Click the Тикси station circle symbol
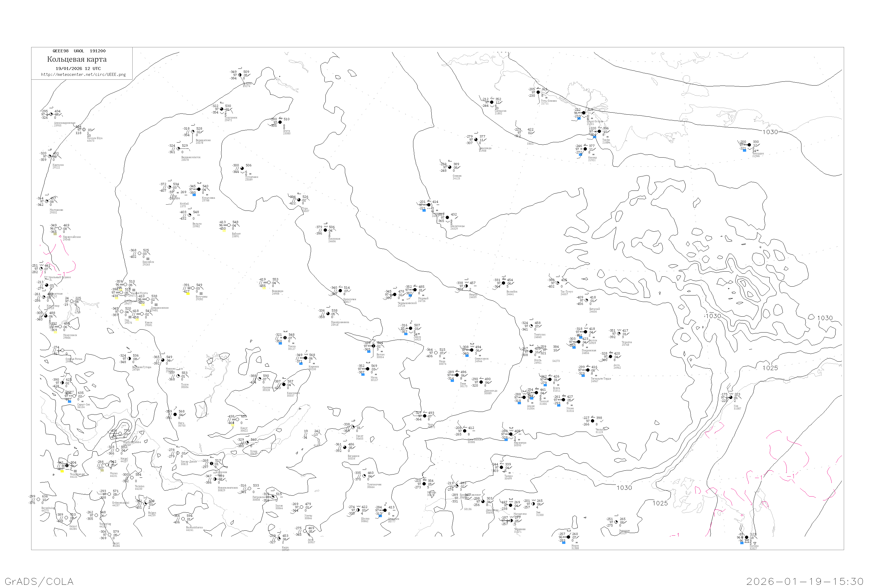882x588 pixels. 599,131
